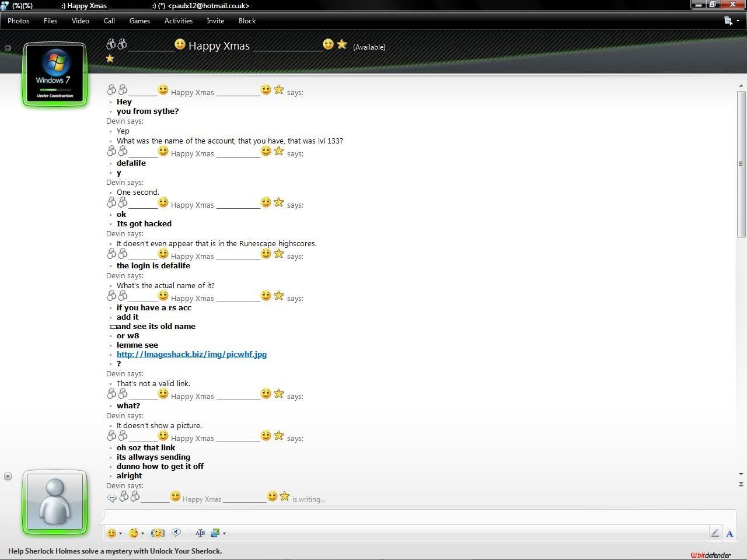The image size is (747, 560).
Task: Open the Games menu
Action: (x=139, y=20)
